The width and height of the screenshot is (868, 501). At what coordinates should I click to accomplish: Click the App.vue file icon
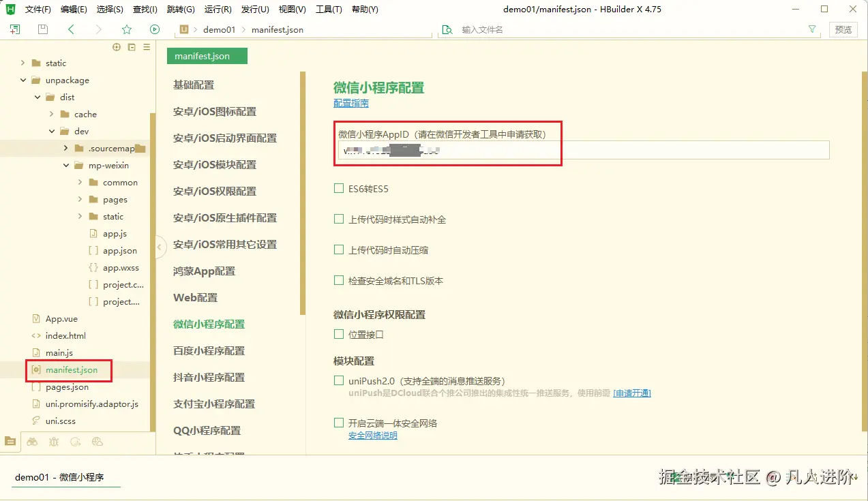(36, 319)
